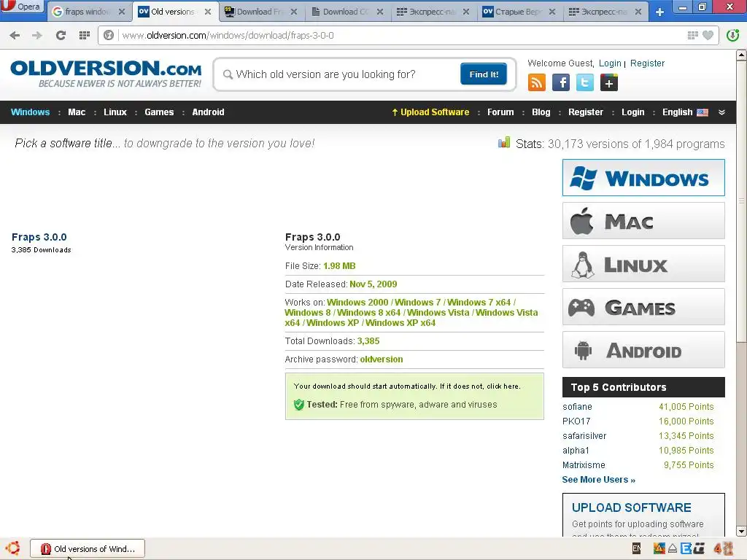Open a new tab with plus button
Image resolution: width=747 pixels, height=560 pixels.
[x=659, y=12]
